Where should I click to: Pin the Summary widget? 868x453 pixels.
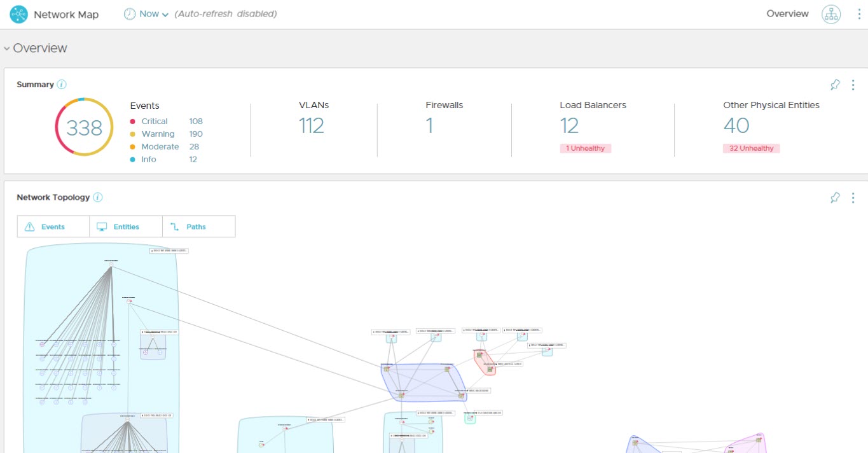(x=835, y=85)
